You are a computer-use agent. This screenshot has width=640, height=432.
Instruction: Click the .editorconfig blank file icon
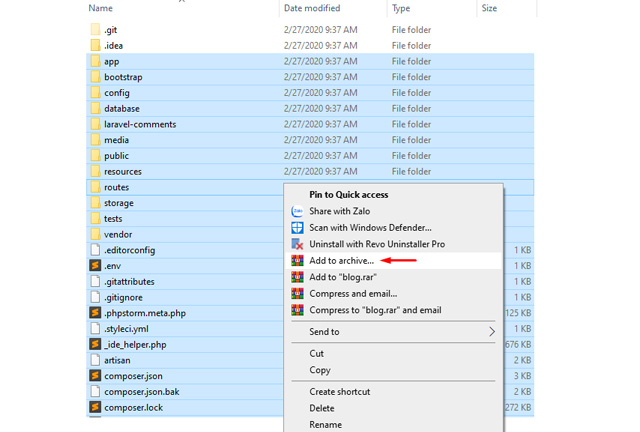[x=95, y=250]
